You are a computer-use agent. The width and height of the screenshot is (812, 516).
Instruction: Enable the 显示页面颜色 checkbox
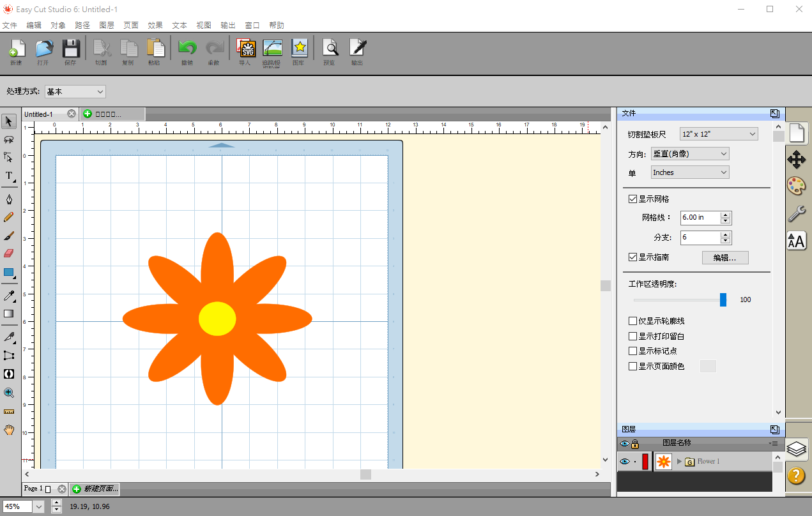632,367
